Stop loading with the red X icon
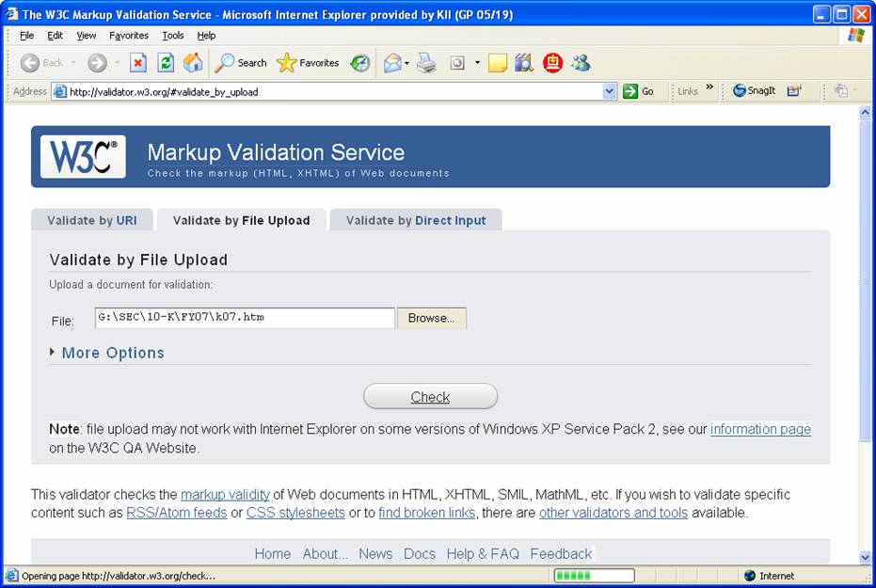The image size is (876, 588). (138, 63)
